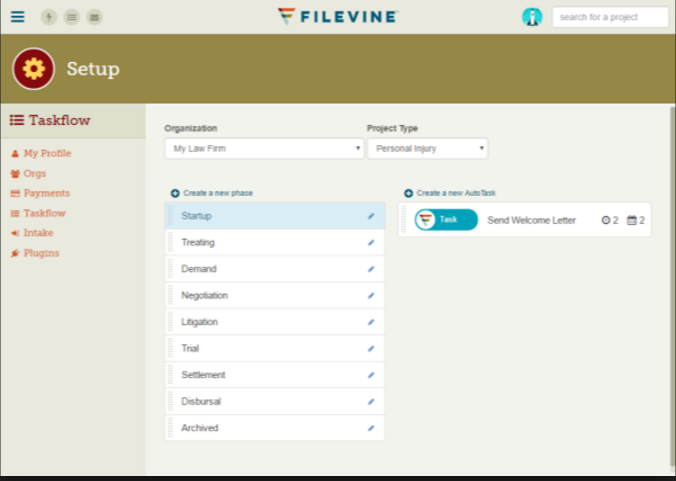Edit the Settlement phase with pencil icon

(371, 375)
